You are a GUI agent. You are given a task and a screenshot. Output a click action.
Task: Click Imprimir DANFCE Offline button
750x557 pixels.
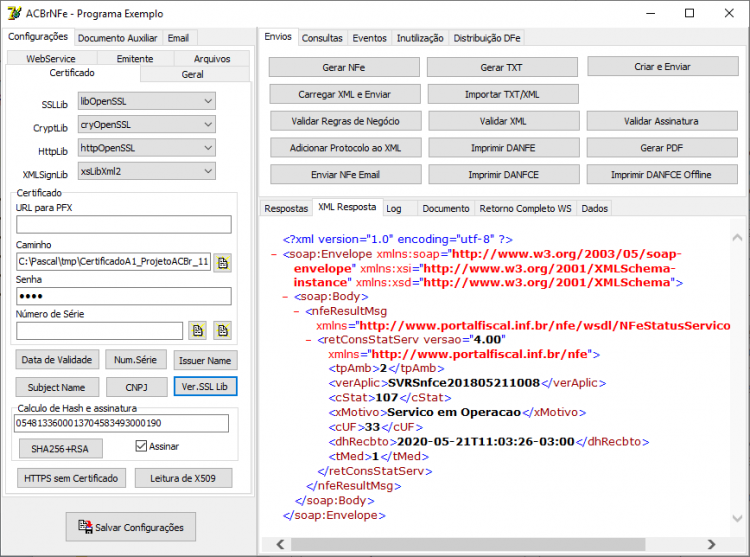click(x=662, y=175)
